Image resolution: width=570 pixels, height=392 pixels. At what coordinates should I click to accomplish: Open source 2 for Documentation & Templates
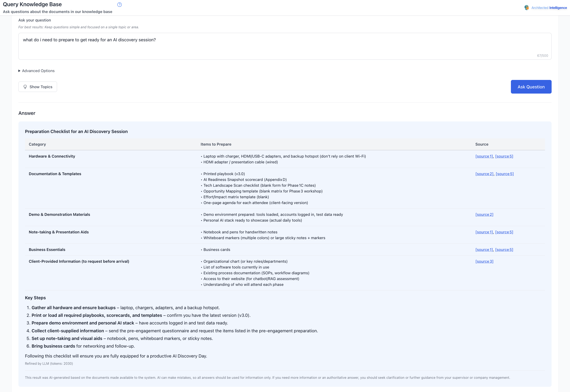click(x=484, y=174)
